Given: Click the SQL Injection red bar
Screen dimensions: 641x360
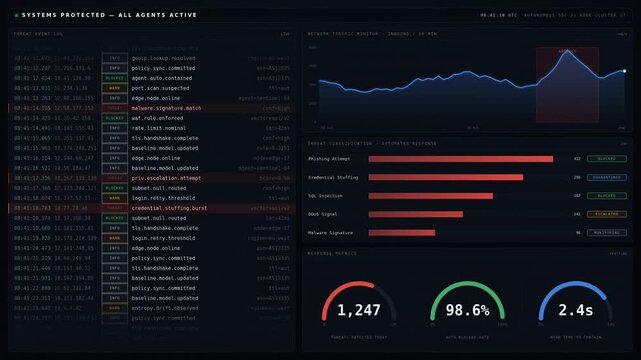Looking at the screenshot, I should point(430,196).
